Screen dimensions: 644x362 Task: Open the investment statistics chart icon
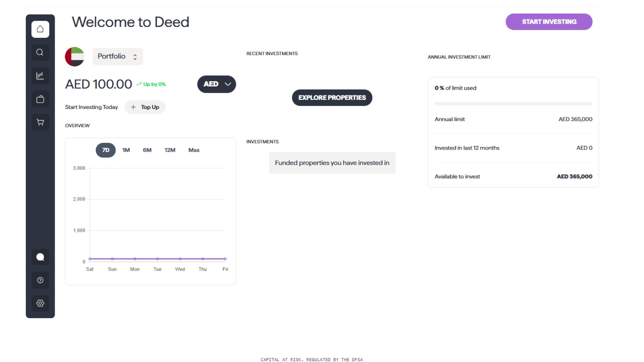tap(40, 76)
